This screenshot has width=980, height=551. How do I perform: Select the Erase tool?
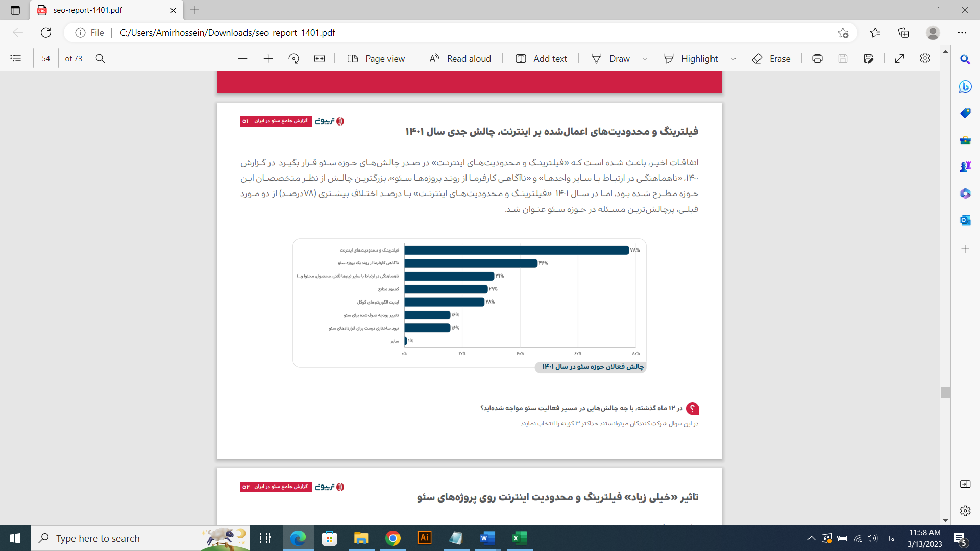[771, 58]
